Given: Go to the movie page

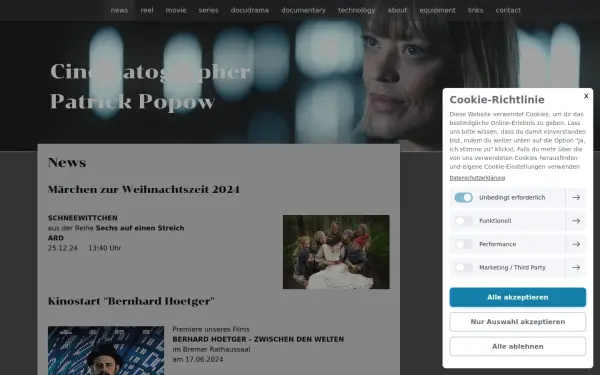Looking at the screenshot, I should coord(176,10).
